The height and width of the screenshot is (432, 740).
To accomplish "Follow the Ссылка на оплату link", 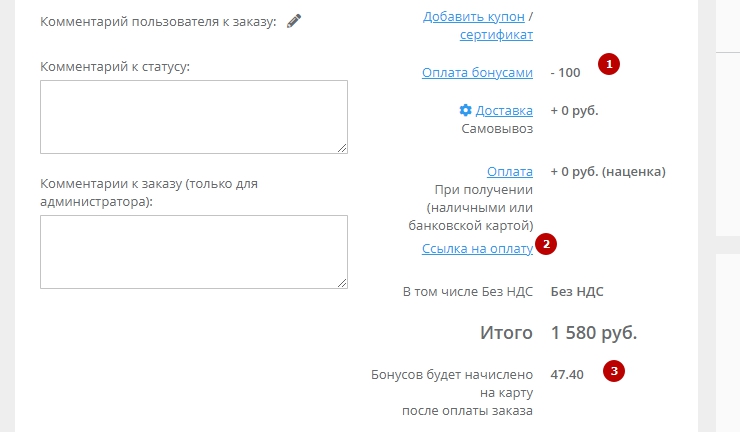I will (477, 247).
